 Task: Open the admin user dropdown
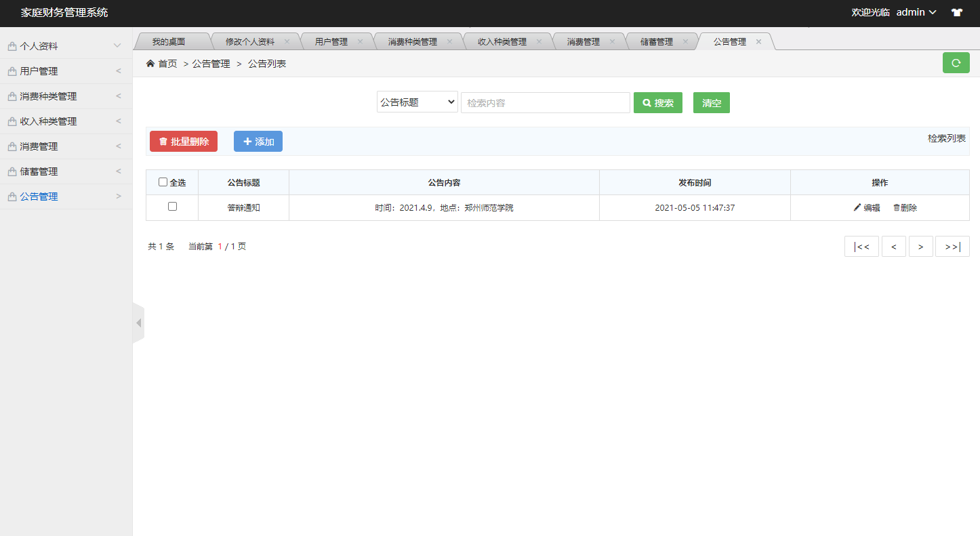[914, 12]
